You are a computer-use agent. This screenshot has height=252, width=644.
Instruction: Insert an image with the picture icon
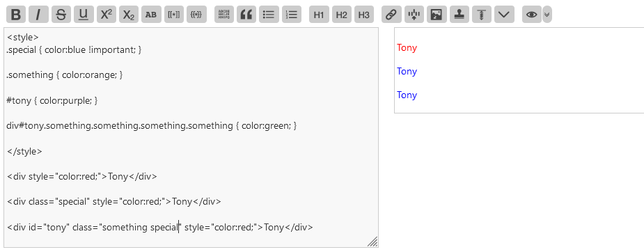pos(436,15)
